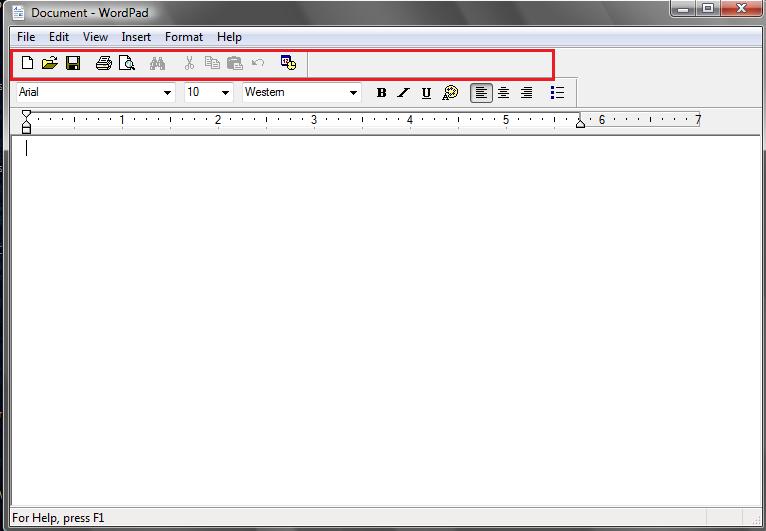Open the Insert menu

[x=136, y=37]
